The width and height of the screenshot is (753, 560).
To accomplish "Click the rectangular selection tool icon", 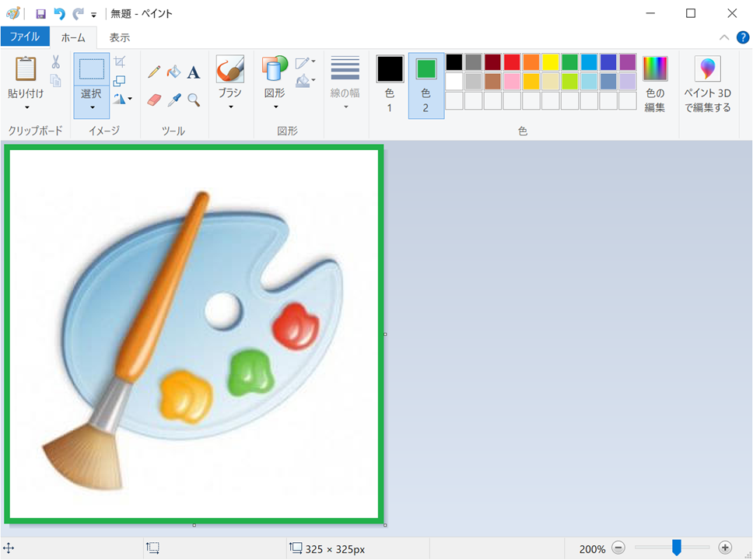I will 91,69.
